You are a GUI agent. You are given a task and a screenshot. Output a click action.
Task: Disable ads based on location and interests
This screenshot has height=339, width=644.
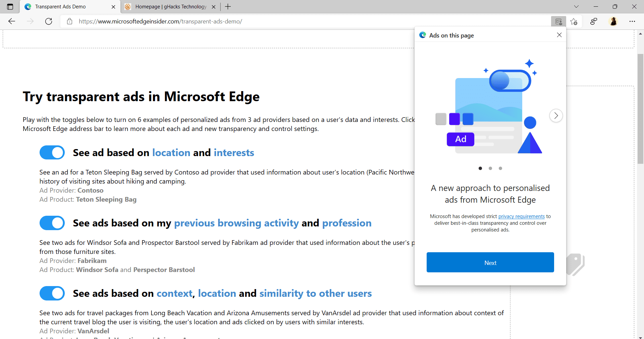tap(52, 152)
